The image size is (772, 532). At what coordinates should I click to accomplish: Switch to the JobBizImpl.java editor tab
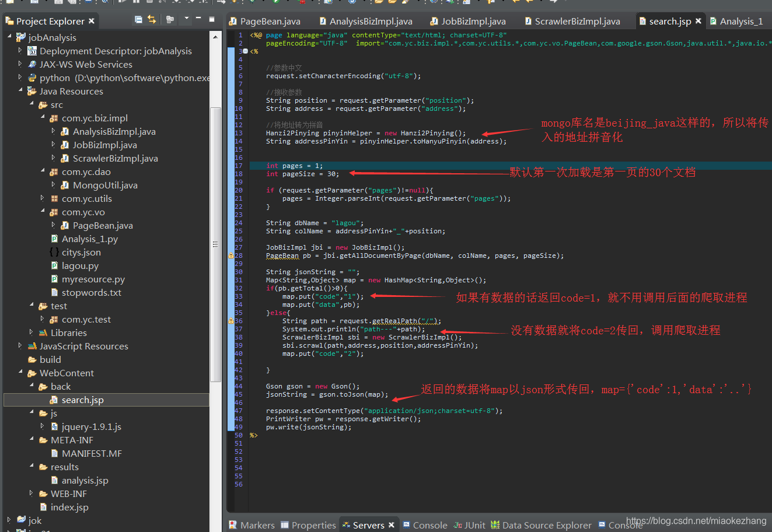468,21
